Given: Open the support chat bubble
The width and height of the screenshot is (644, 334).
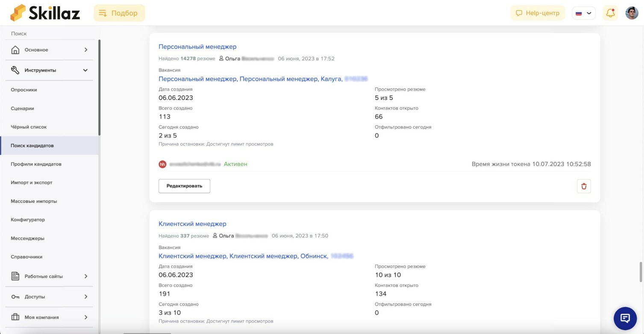Looking at the screenshot, I should (x=624, y=318).
